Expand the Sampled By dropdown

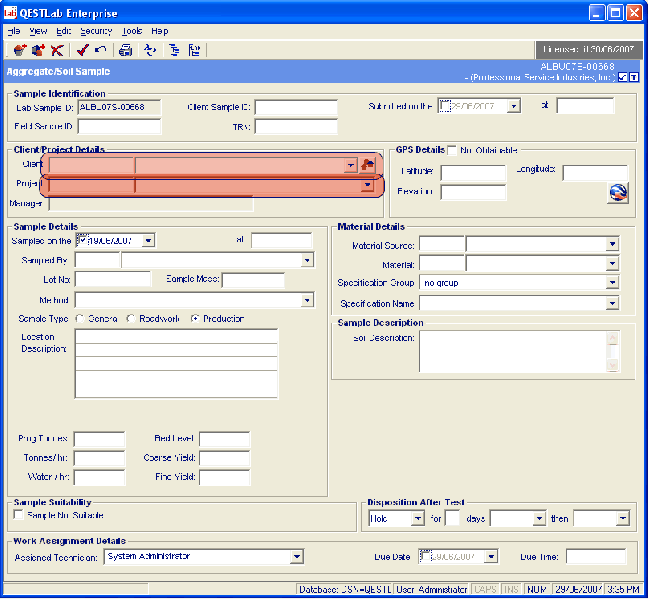tap(307, 260)
